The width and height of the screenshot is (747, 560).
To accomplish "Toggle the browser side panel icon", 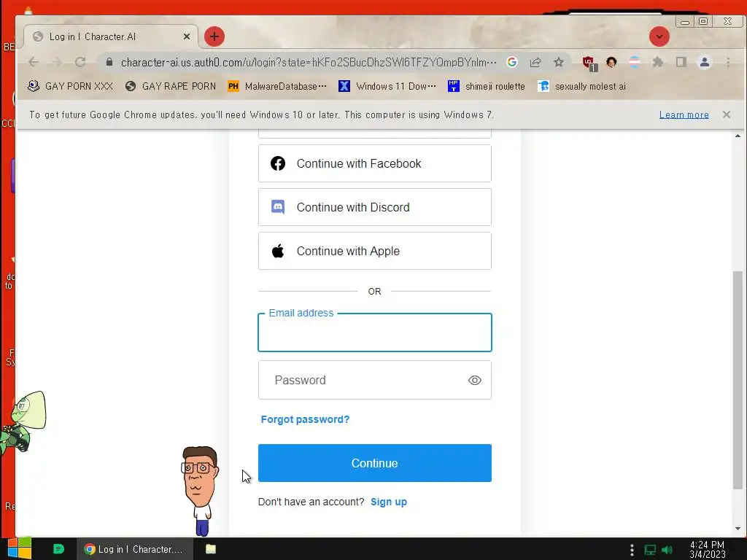I will tap(681, 62).
